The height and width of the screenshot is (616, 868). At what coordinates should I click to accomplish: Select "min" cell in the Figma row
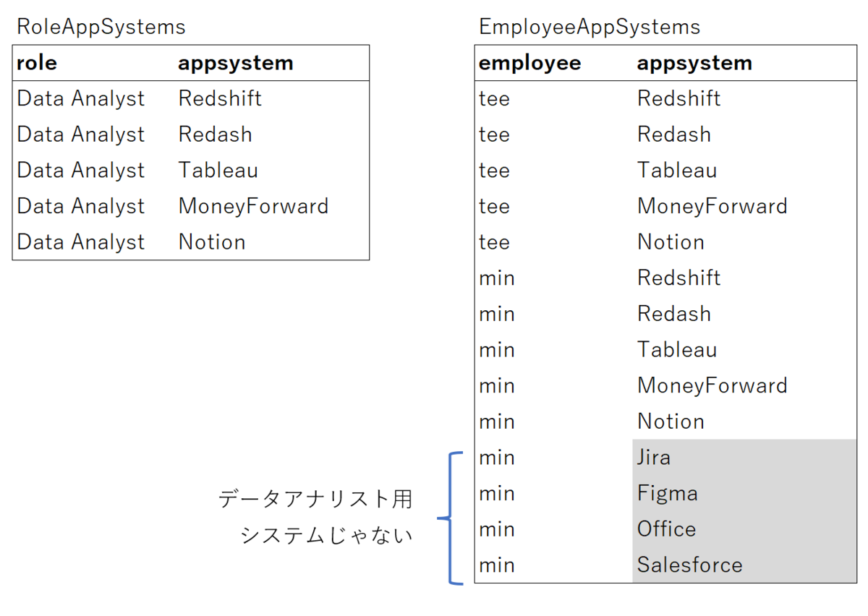coord(496,493)
